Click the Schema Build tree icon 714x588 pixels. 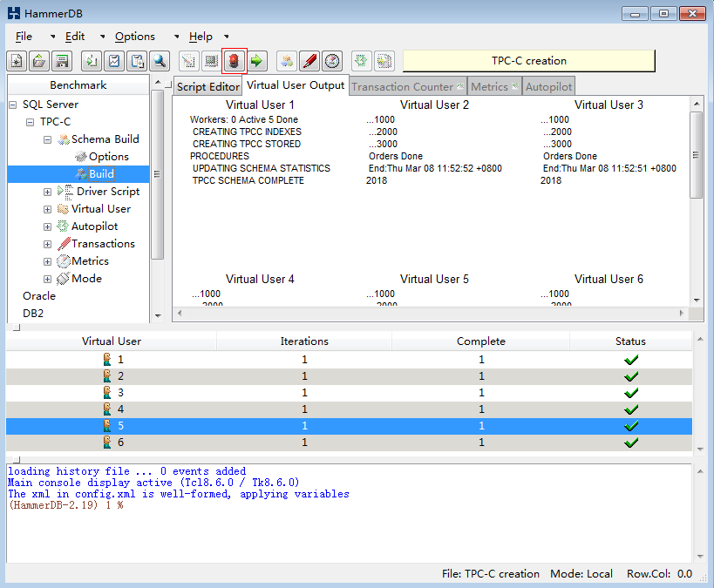pos(64,139)
